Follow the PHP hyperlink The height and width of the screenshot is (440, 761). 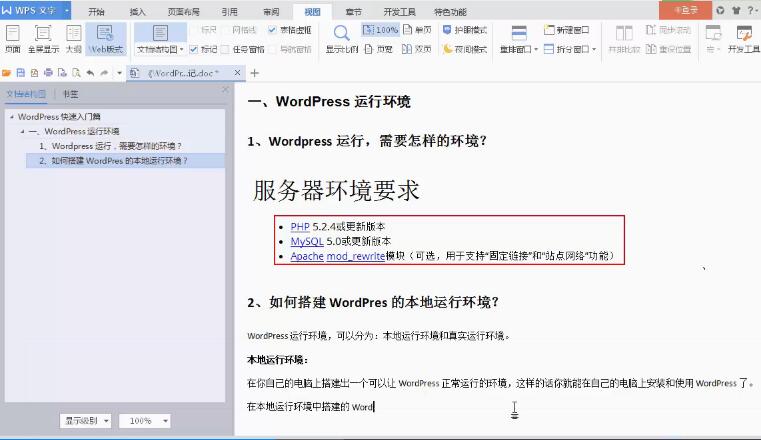(x=300, y=227)
